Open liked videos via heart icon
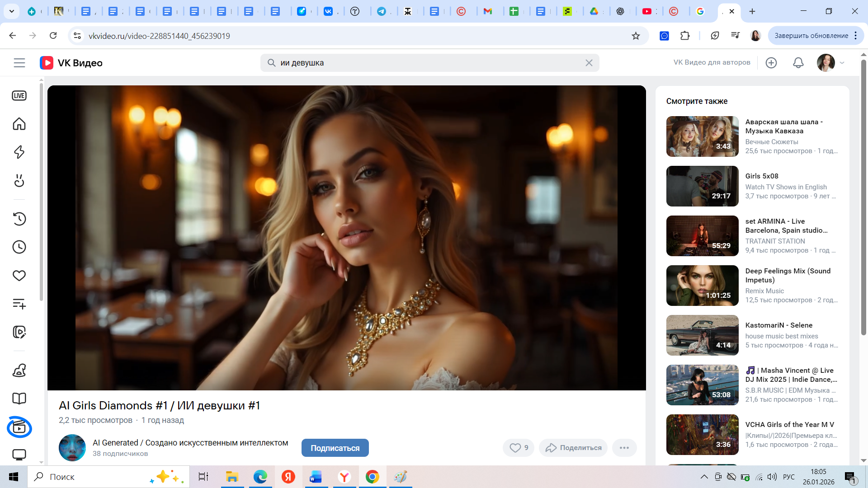 pyautogui.click(x=19, y=275)
